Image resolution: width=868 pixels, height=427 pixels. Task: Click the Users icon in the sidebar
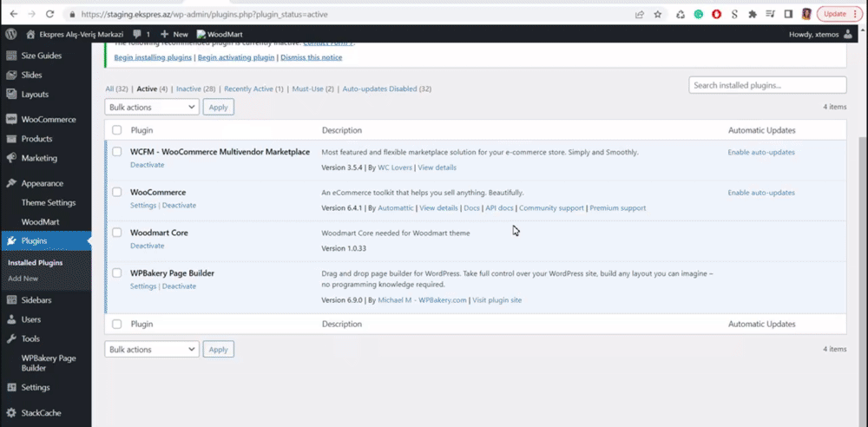click(11, 319)
